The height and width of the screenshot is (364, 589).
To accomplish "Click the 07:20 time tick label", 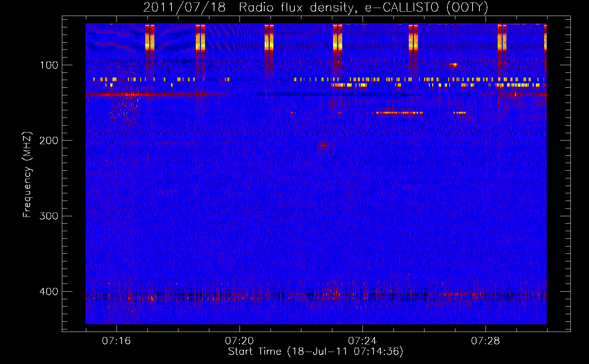I will pos(239,341).
